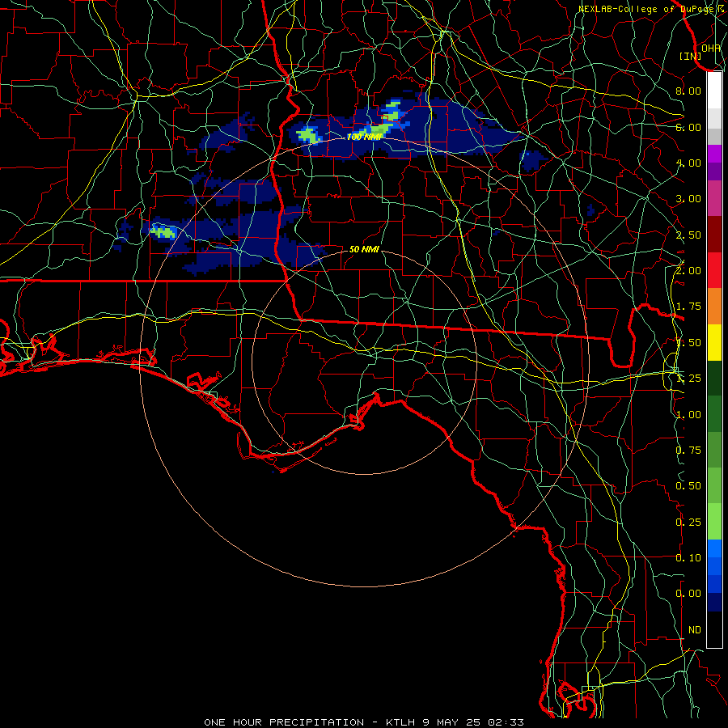The width and height of the screenshot is (728, 728).
Task: Click the "0.00" legend label
Action: (x=688, y=594)
